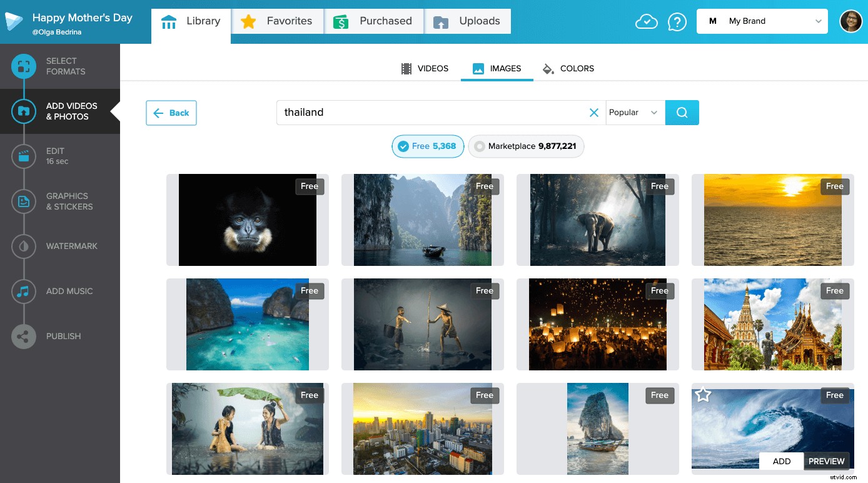Open Graphics & Stickers panel
Viewport: 868px width, 483px height.
tap(61, 201)
